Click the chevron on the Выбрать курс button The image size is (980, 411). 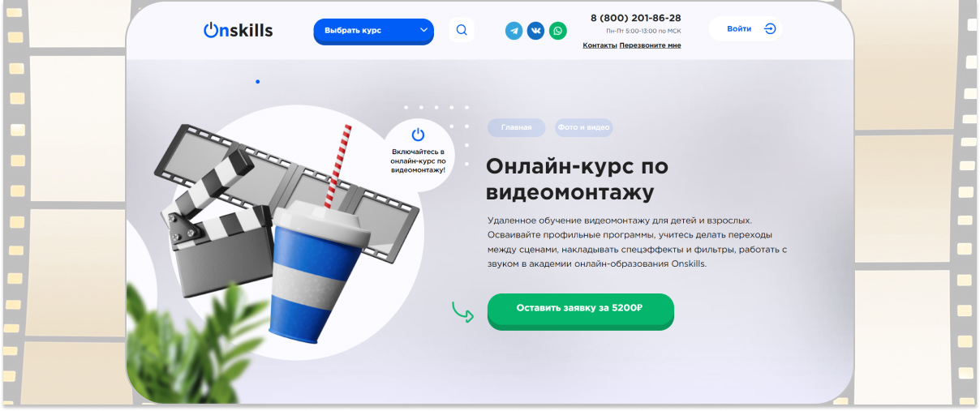[x=423, y=31]
